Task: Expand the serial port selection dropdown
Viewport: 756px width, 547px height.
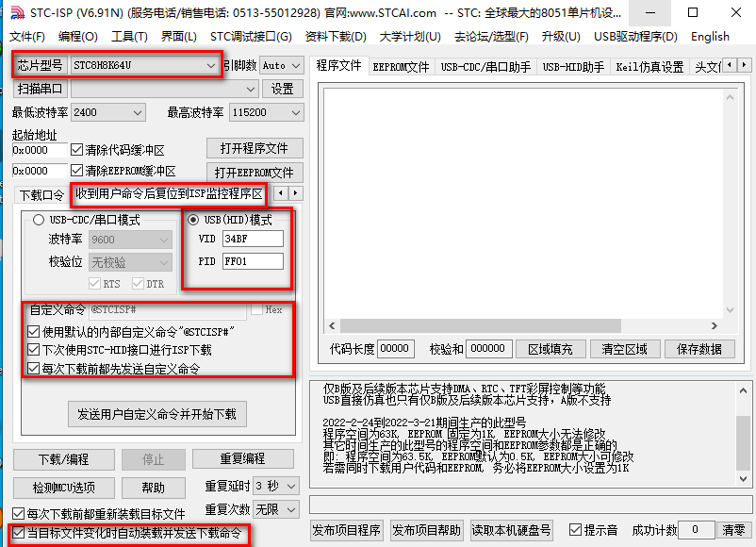Action: (x=164, y=89)
